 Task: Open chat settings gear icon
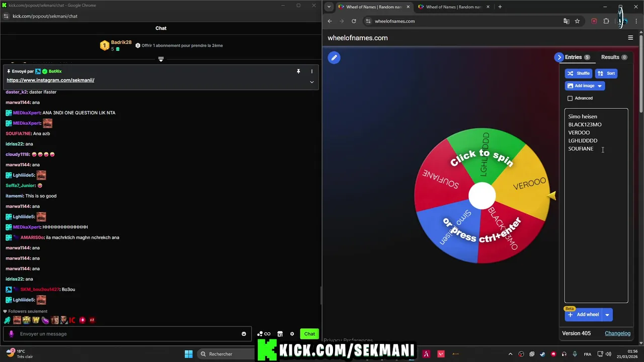click(x=292, y=334)
